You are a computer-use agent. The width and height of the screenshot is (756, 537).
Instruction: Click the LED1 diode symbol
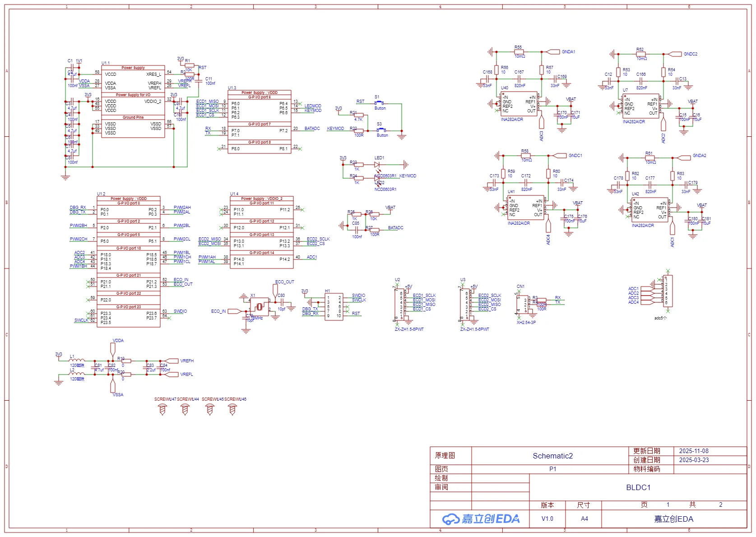pos(377,165)
